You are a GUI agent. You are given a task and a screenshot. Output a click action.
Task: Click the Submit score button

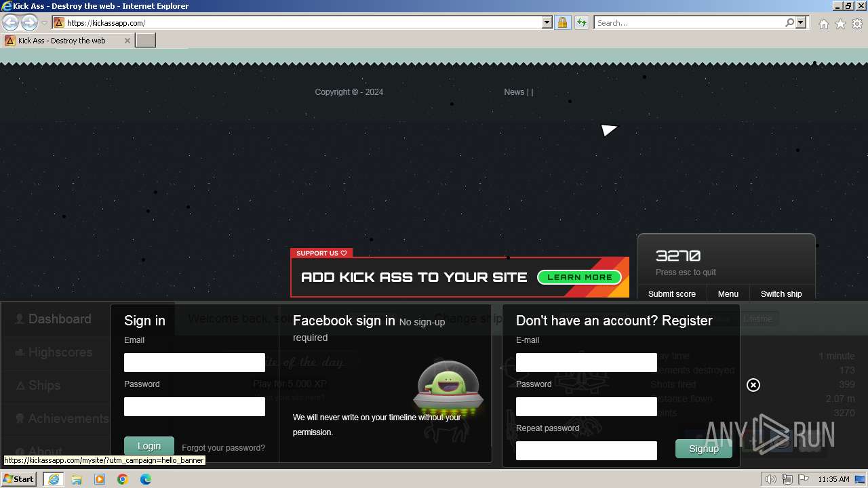coord(672,294)
